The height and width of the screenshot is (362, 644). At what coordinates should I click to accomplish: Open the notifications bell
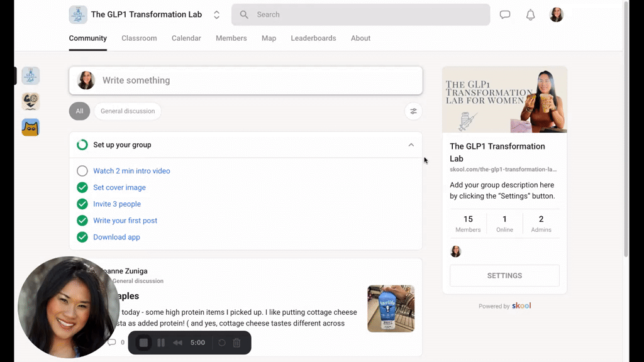[531, 15]
